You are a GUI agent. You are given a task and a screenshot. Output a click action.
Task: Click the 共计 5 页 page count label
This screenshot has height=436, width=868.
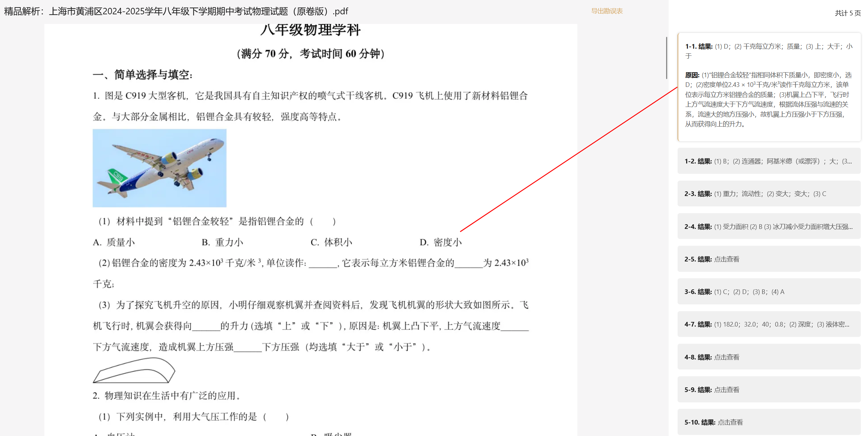point(847,13)
